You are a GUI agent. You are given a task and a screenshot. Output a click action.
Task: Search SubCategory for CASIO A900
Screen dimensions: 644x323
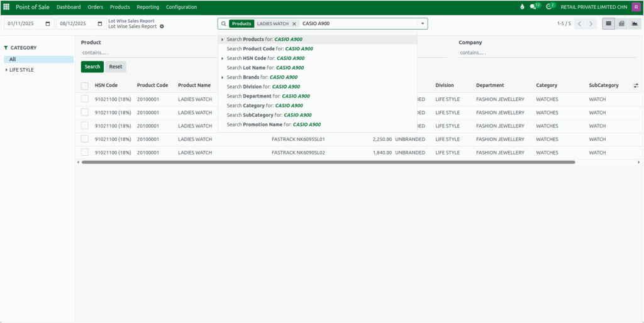pyautogui.click(x=318, y=115)
